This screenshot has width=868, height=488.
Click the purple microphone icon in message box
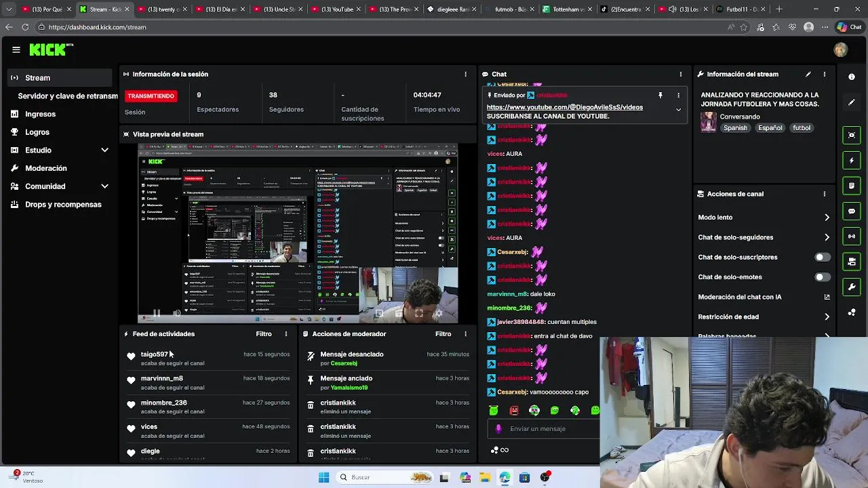coord(498,428)
